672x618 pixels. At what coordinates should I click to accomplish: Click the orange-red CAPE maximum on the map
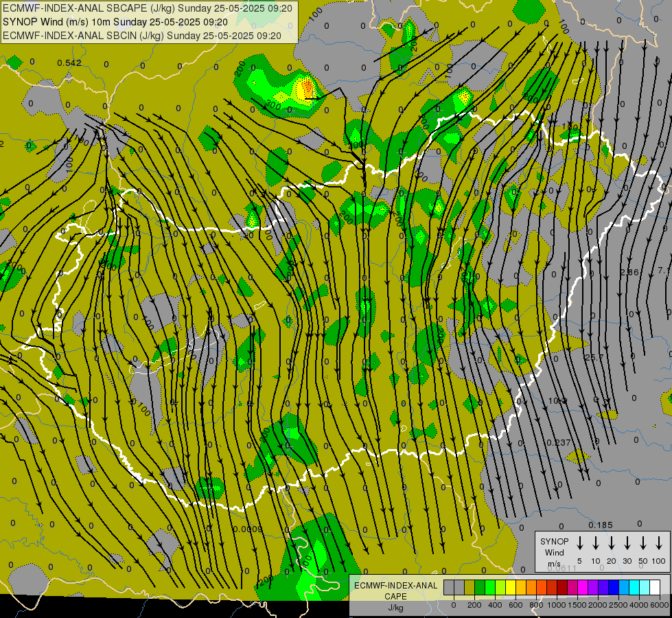(x=308, y=87)
